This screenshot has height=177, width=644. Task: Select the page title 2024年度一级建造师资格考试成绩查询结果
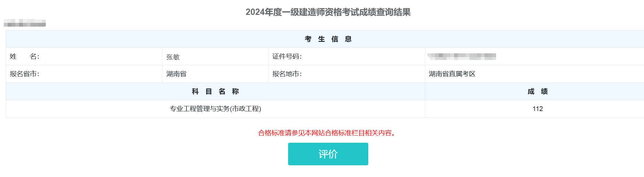(328, 12)
